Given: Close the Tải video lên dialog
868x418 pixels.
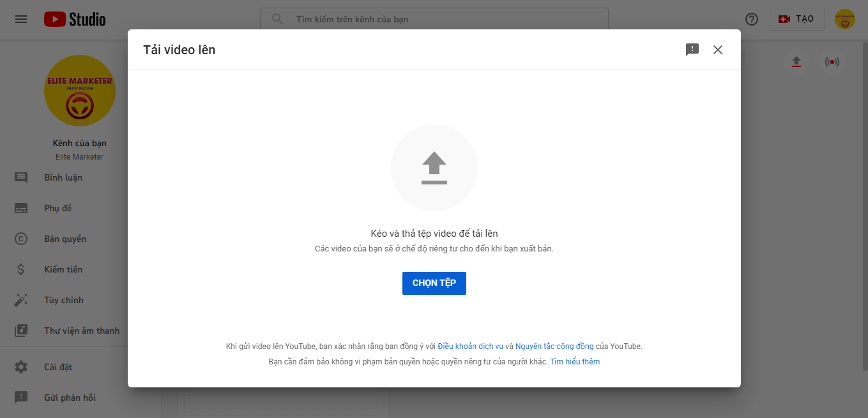Looking at the screenshot, I should [x=718, y=50].
